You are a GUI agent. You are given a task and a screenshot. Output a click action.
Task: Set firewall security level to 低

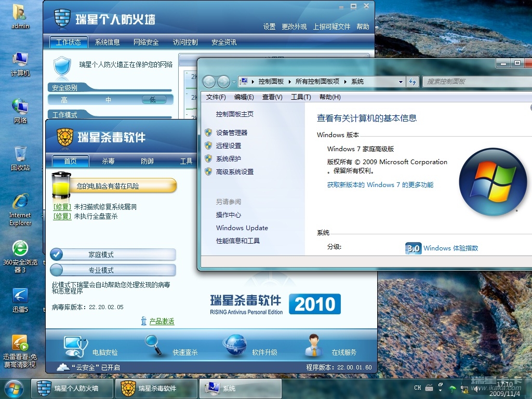click(x=153, y=99)
